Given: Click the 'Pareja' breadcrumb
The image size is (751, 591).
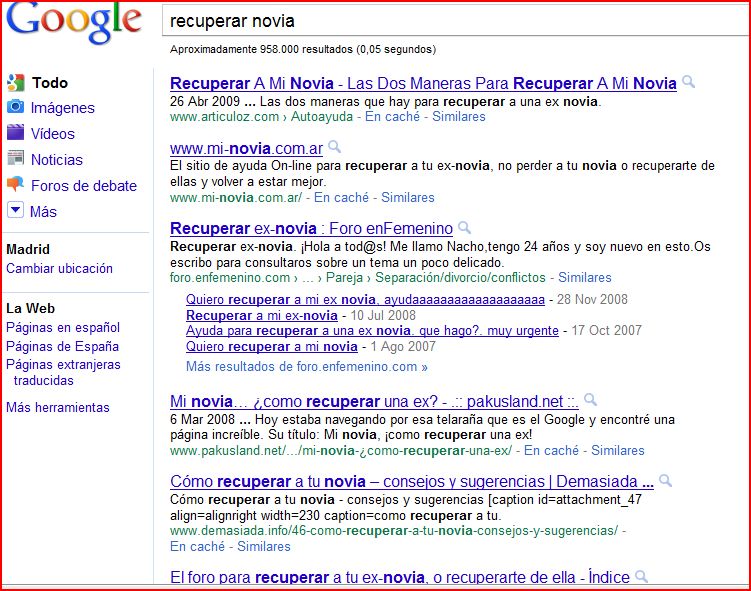Looking at the screenshot, I should [x=344, y=277].
